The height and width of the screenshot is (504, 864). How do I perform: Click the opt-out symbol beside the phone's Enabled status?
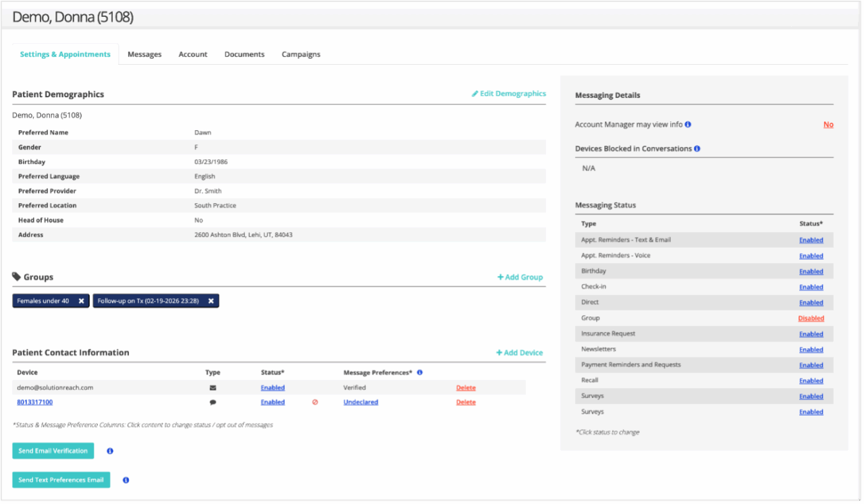coord(314,401)
